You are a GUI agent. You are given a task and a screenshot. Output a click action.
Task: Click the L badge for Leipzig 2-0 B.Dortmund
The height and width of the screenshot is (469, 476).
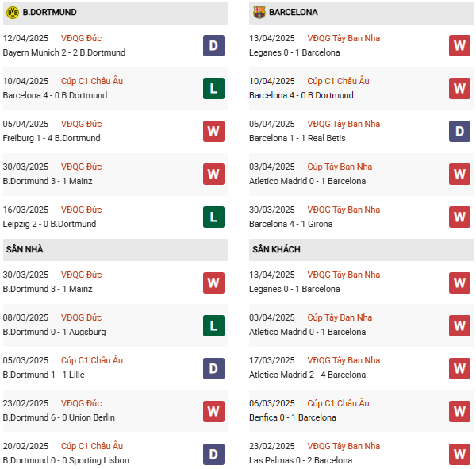[213, 217]
